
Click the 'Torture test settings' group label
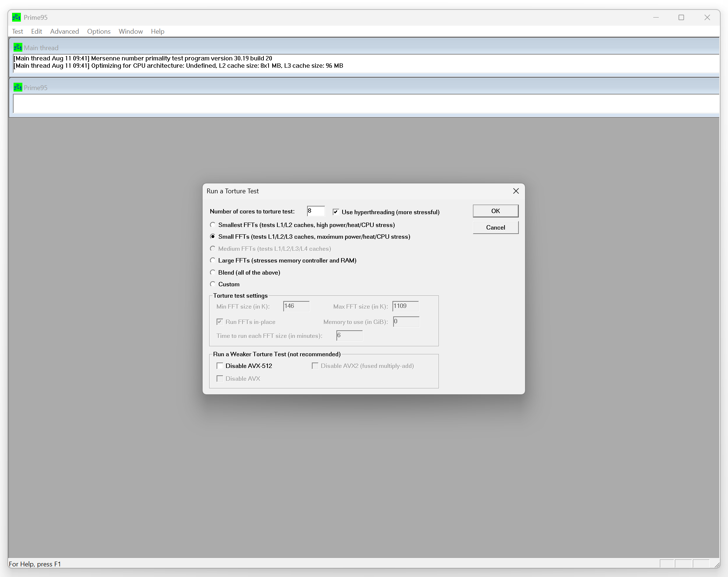(x=240, y=296)
